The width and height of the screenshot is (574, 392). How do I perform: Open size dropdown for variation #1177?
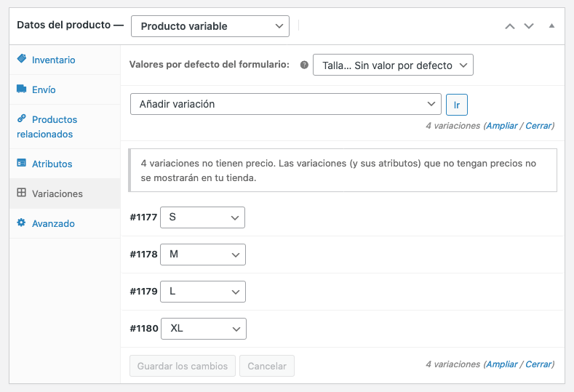pyautogui.click(x=202, y=217)
